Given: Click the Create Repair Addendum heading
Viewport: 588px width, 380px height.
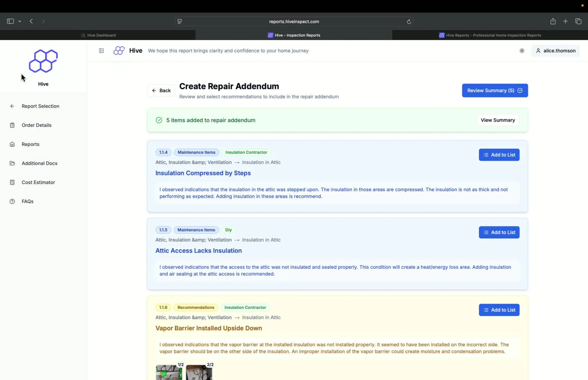Looking at the screenshot, I should point(229,86).
